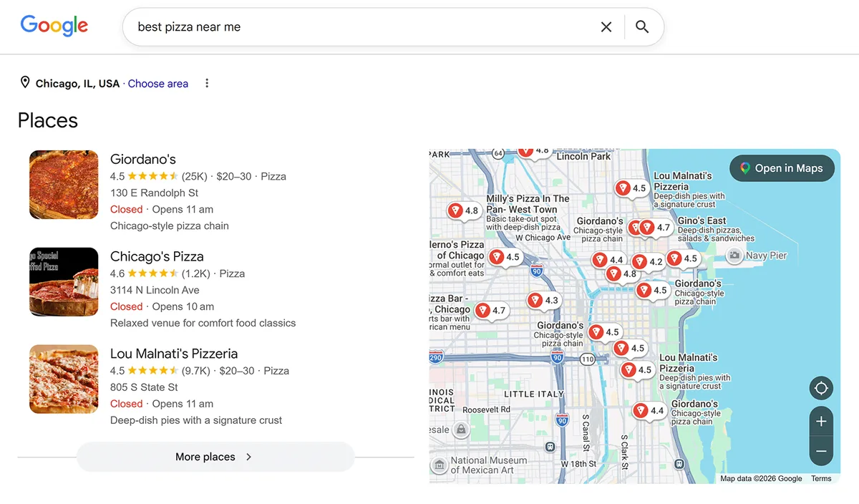Click the transit station icon near W 18th St

click(x=550, y=447)
